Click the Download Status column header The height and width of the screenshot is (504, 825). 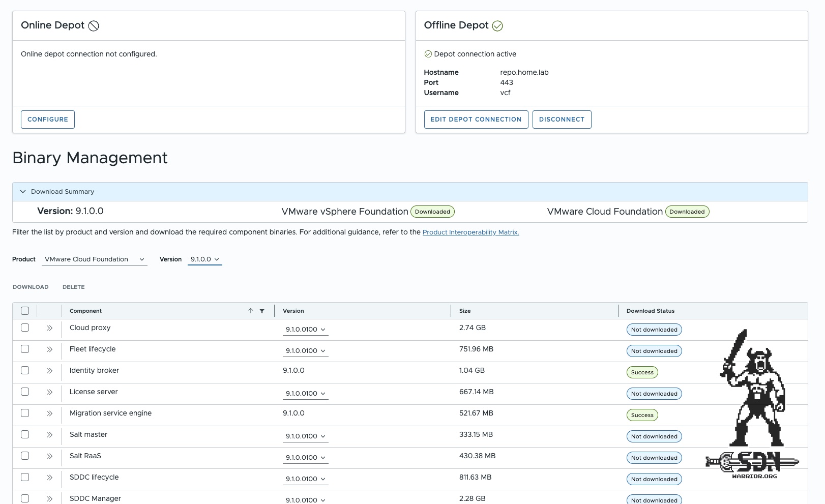pyautogui.click(x=651, y=311)
